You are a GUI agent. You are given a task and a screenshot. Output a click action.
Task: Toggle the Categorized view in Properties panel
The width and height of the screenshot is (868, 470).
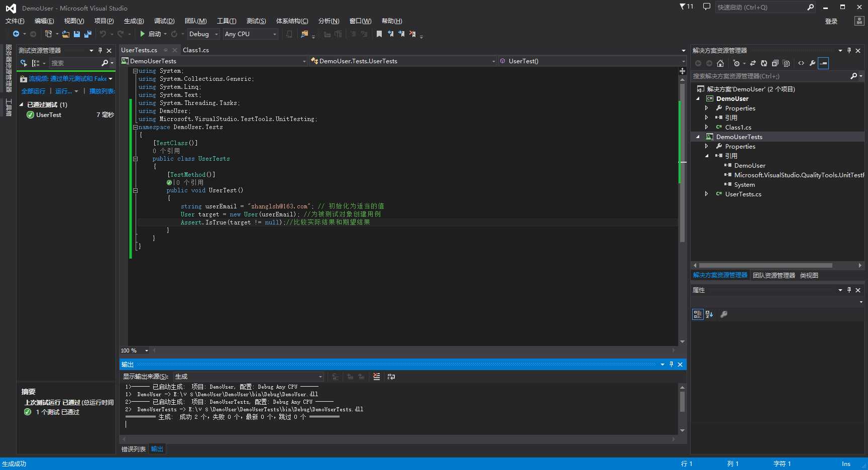[698, 314]
